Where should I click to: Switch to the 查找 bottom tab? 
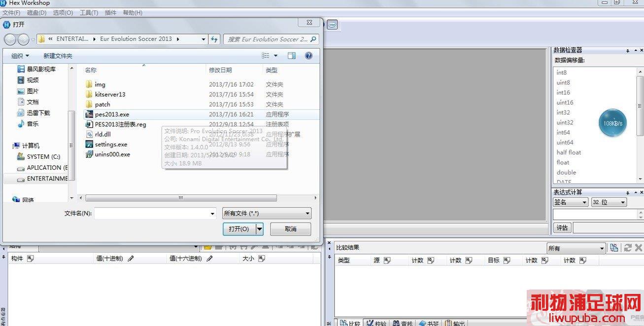402,323
